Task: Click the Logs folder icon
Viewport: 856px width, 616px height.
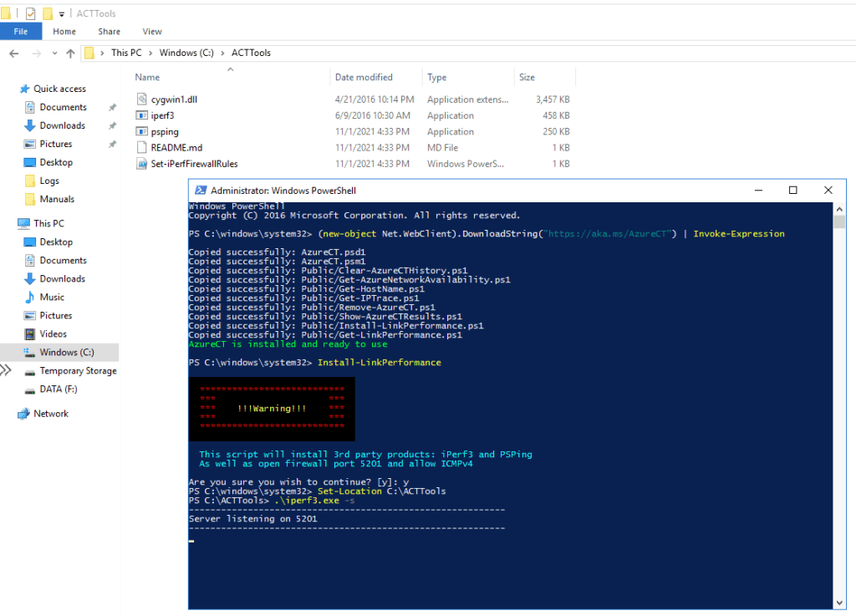Action: pos(30,181)
